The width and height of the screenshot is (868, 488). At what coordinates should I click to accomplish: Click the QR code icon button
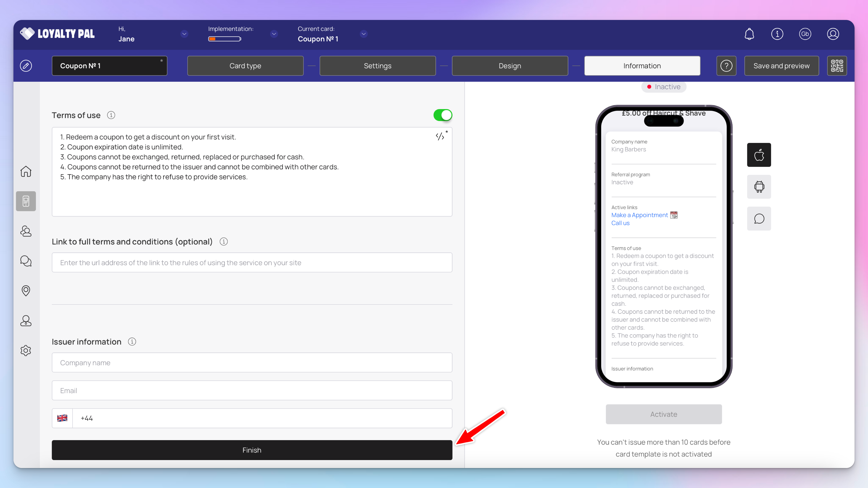(x=837, y=66)
